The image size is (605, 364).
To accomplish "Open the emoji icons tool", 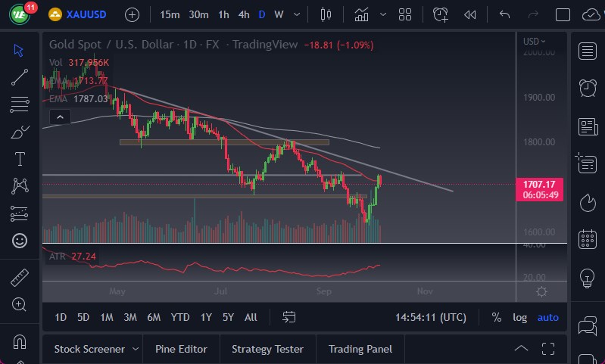I will (20, 241).
